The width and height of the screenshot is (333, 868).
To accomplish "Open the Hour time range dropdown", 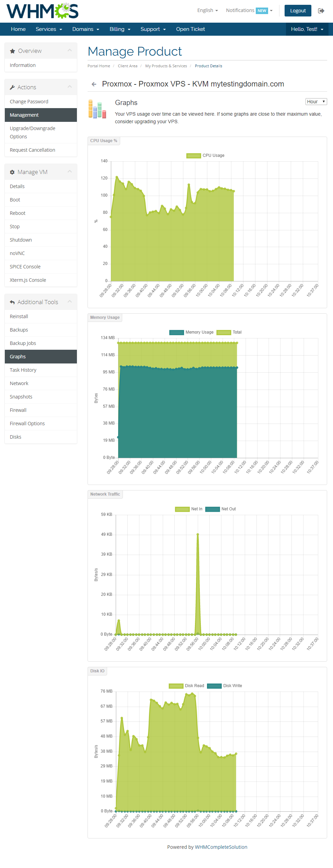I will click(x=316, y=102).
